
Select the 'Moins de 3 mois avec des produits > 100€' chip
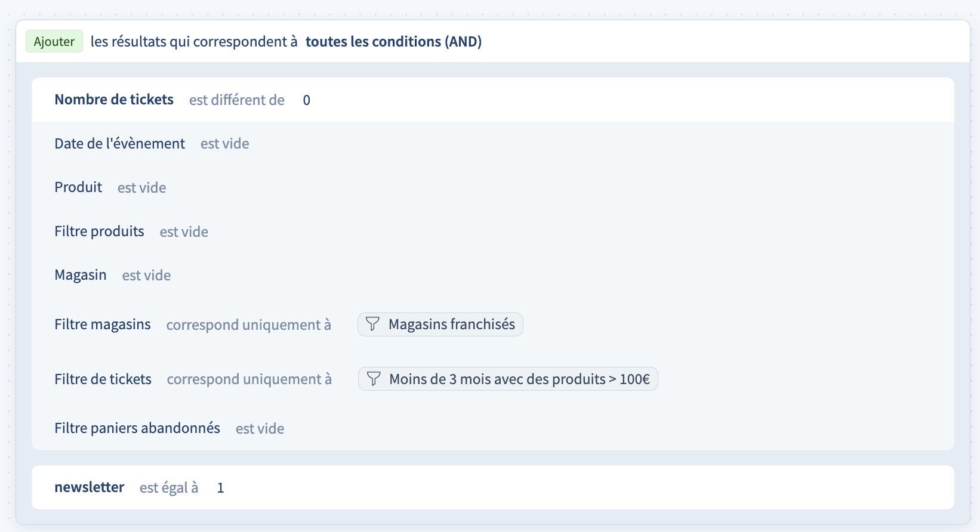(519, 379)
